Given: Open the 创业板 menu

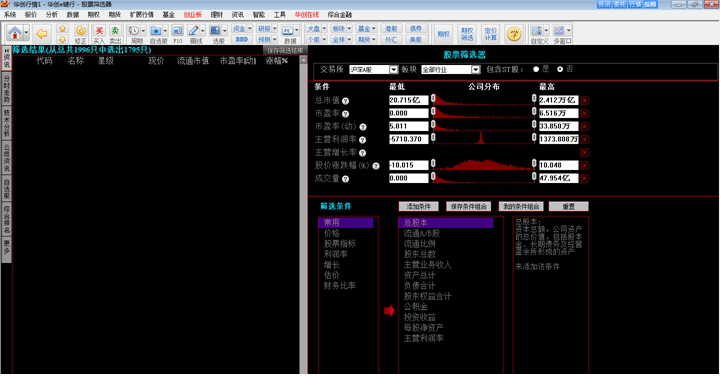Looking at the screenshot, I should pos(193,15).
